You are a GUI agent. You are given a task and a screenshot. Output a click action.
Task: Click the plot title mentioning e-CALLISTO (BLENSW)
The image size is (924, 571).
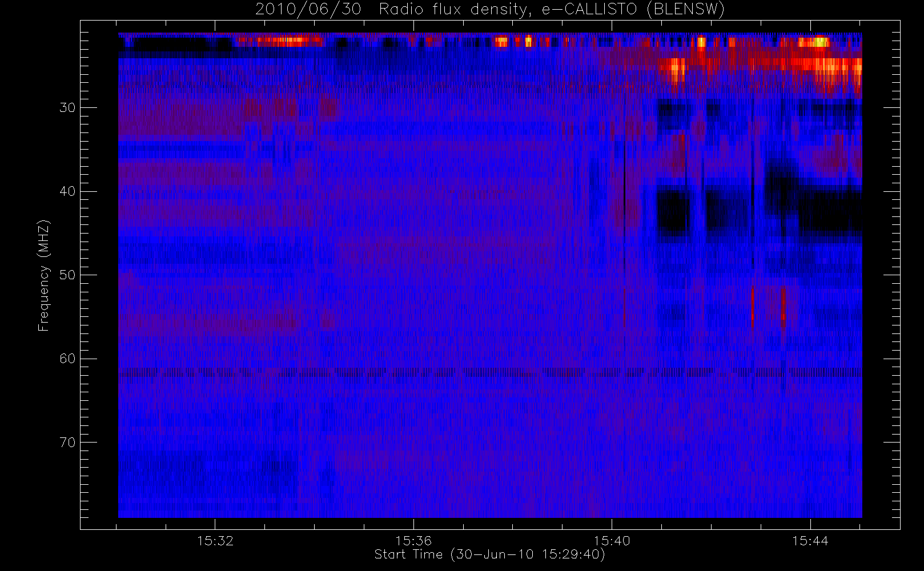click(489, 10)
